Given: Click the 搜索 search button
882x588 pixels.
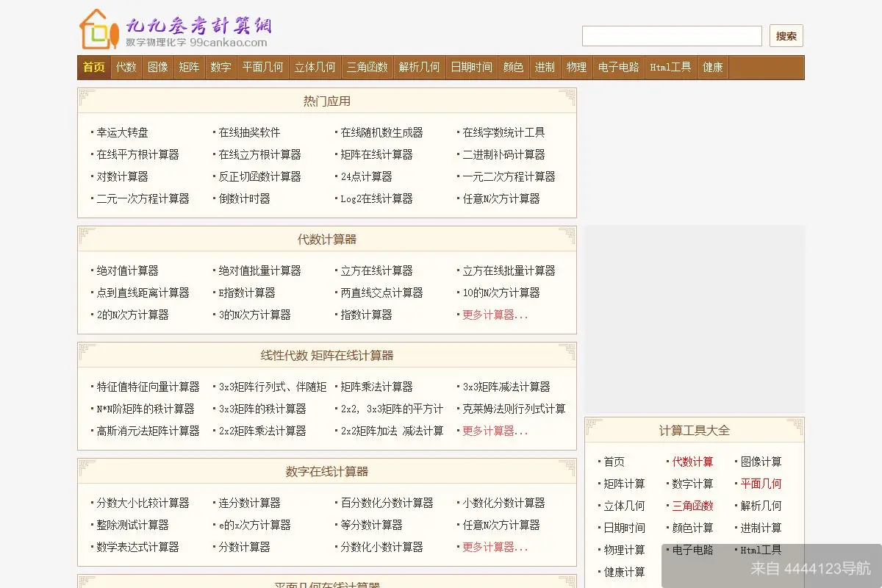Looking at the screenshot, I should point(786,35).
